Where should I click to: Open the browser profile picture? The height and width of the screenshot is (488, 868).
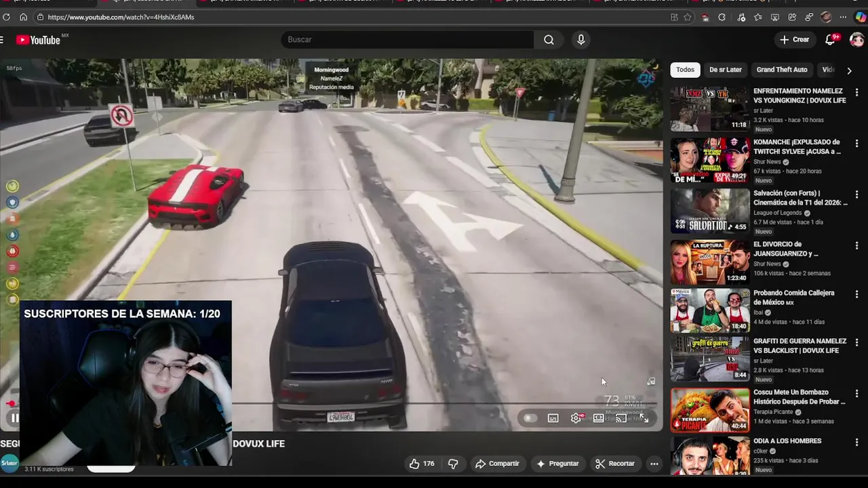[x=826, y=17]
